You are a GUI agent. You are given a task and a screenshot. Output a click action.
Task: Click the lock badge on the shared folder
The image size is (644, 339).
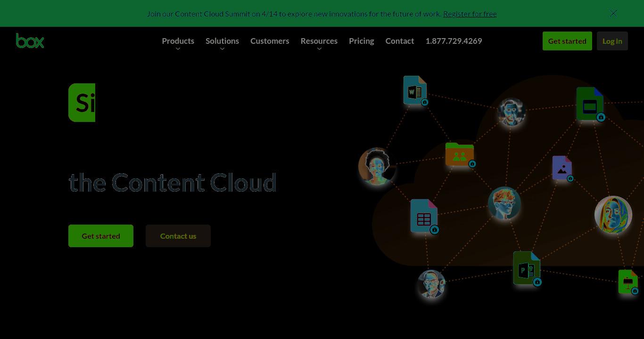click(x=472, y=164)
